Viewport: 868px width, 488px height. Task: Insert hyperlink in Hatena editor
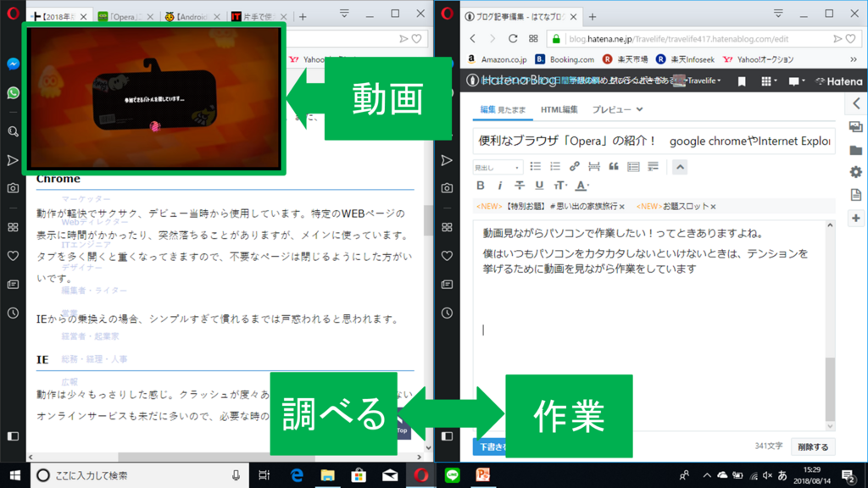[575, 167]
